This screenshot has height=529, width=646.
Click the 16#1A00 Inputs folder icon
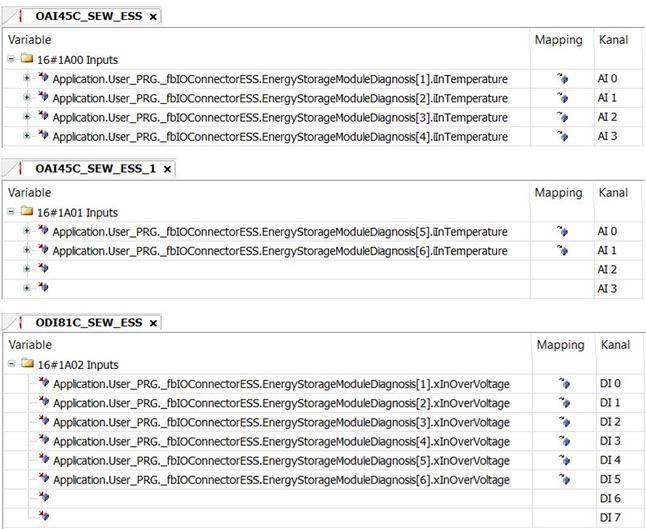[25, 60]
